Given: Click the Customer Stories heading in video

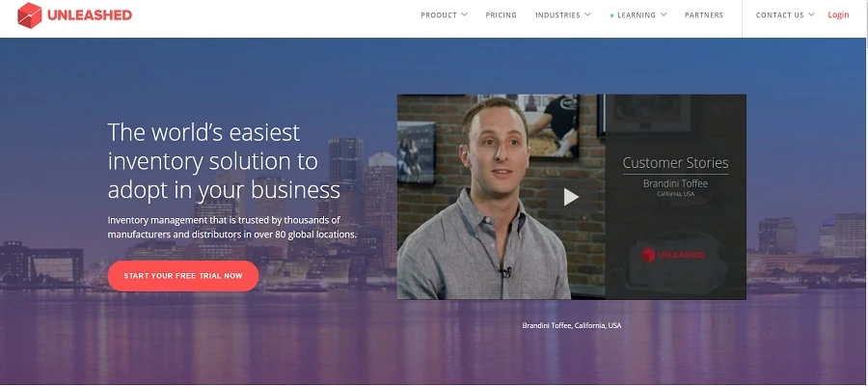Looking at the screenshot, I should [675, 163].
